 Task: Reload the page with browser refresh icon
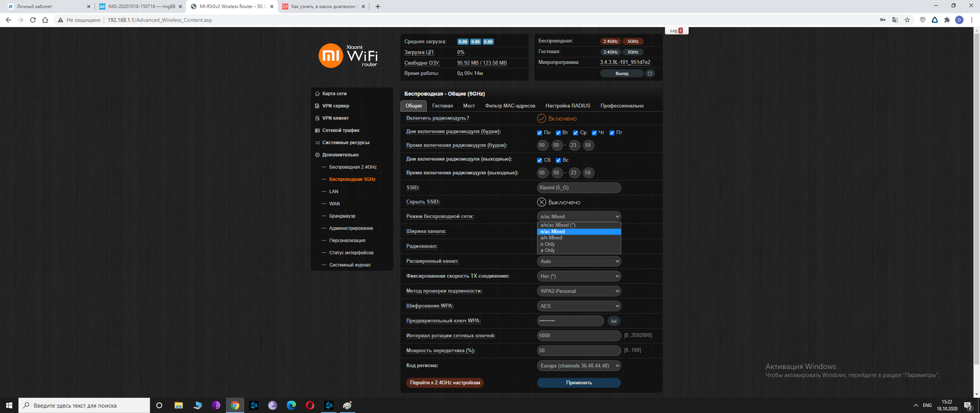(33, 20)
